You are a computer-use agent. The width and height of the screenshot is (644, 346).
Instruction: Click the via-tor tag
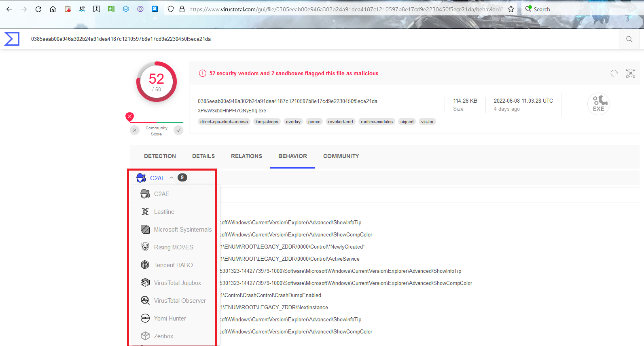coord(427,122)
